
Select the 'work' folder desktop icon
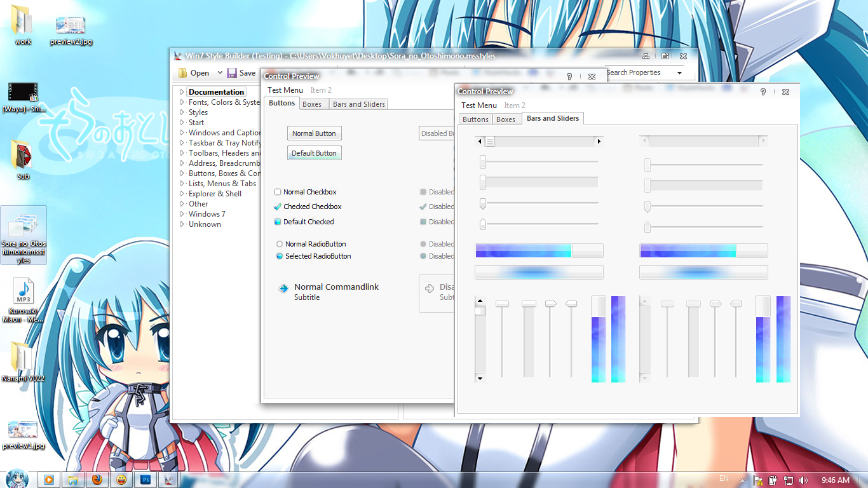[x=23, y=25]
